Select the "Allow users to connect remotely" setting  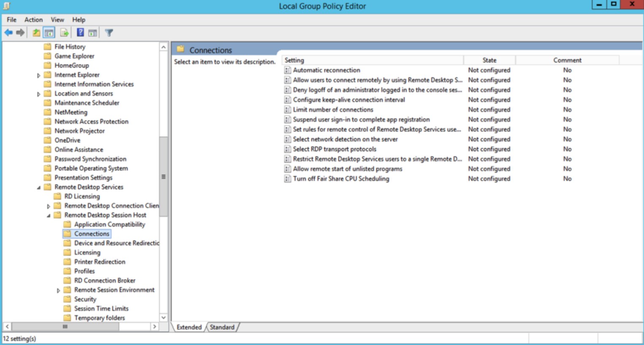point(378,80)
